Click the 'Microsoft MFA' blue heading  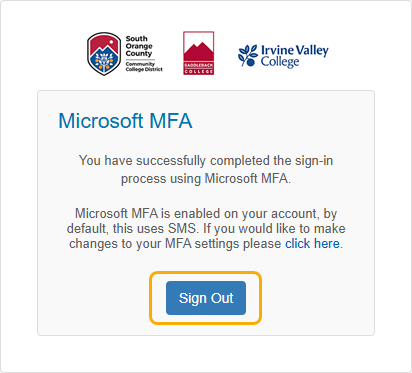point(125,121)
